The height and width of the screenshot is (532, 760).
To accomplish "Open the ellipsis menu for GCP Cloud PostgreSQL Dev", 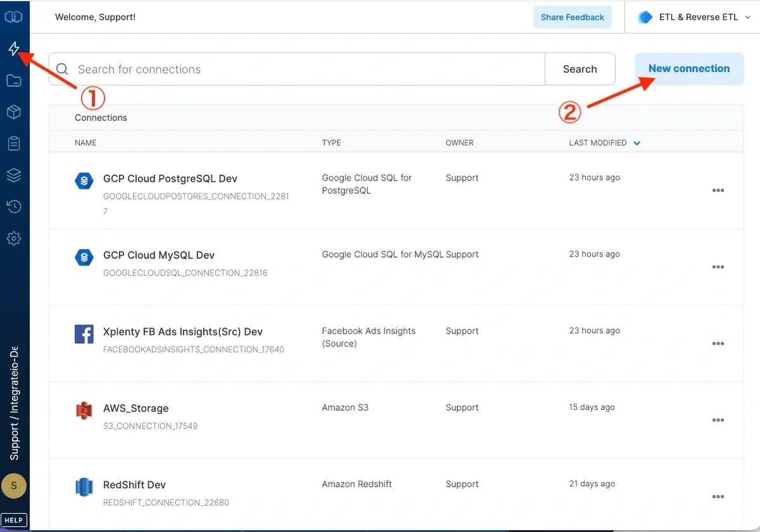I will pyautogui.click(x=718, y=190).
